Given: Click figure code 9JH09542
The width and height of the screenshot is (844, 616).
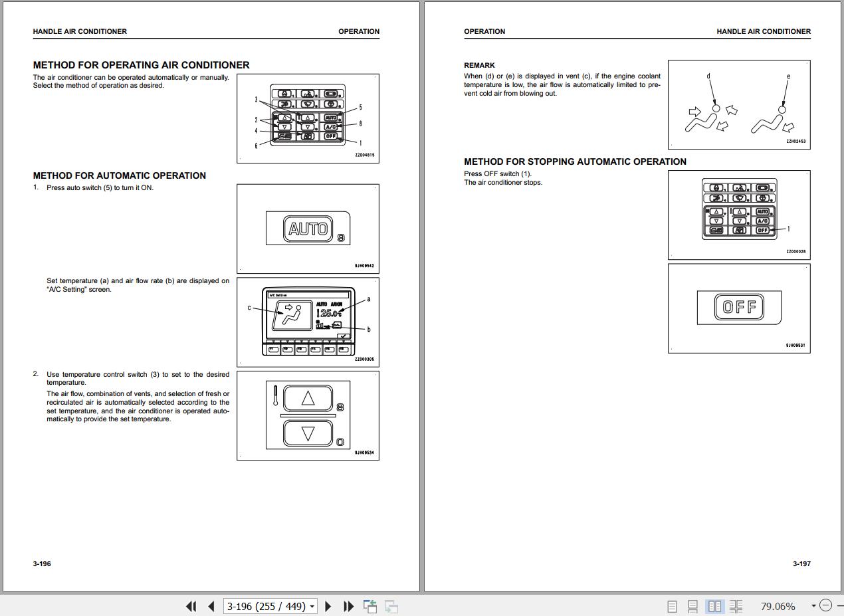Looking at the screenshot, I should [364, 266].
